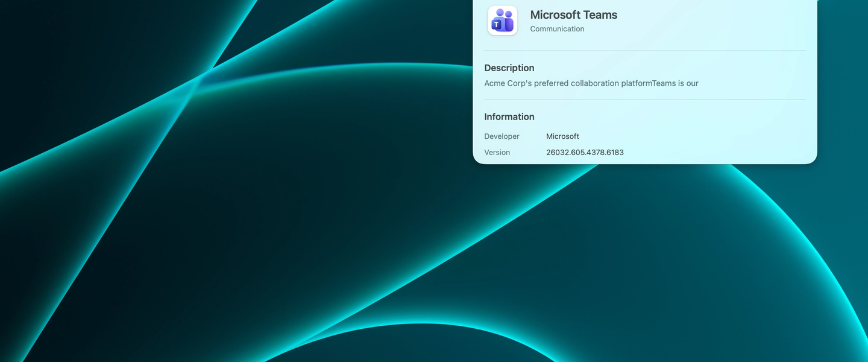
Task: Click the Version label
Action: [x=497, y=153]
